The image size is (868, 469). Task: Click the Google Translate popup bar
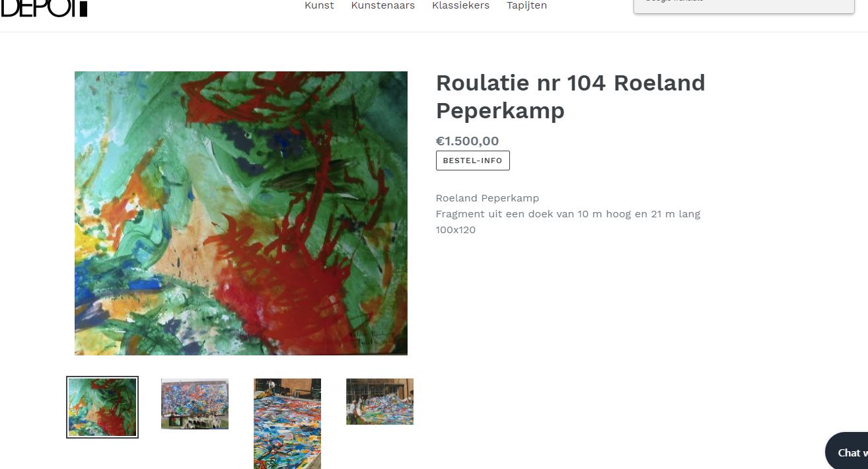[744, 6]
